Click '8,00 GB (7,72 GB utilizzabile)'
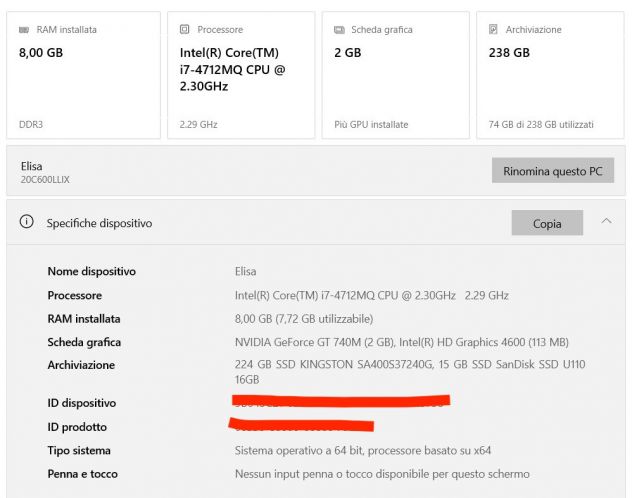Viewport: 632px width, 498px height. [304, 319]
